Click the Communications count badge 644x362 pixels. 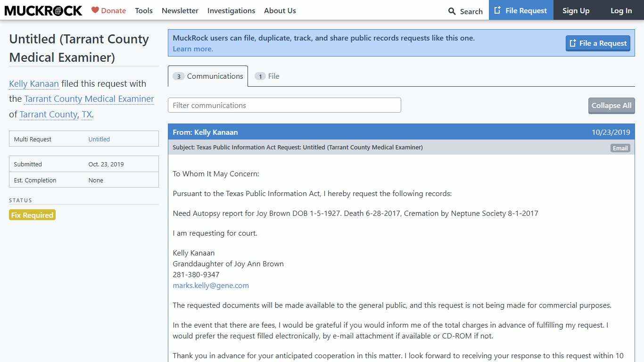(x=179, y=76)
